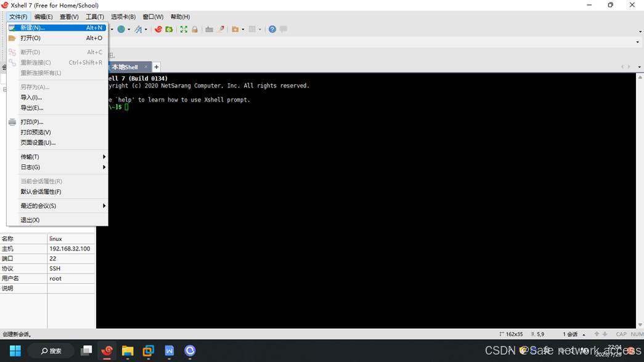Close the 本地Shell tab with its X

[x=145, y=66]
